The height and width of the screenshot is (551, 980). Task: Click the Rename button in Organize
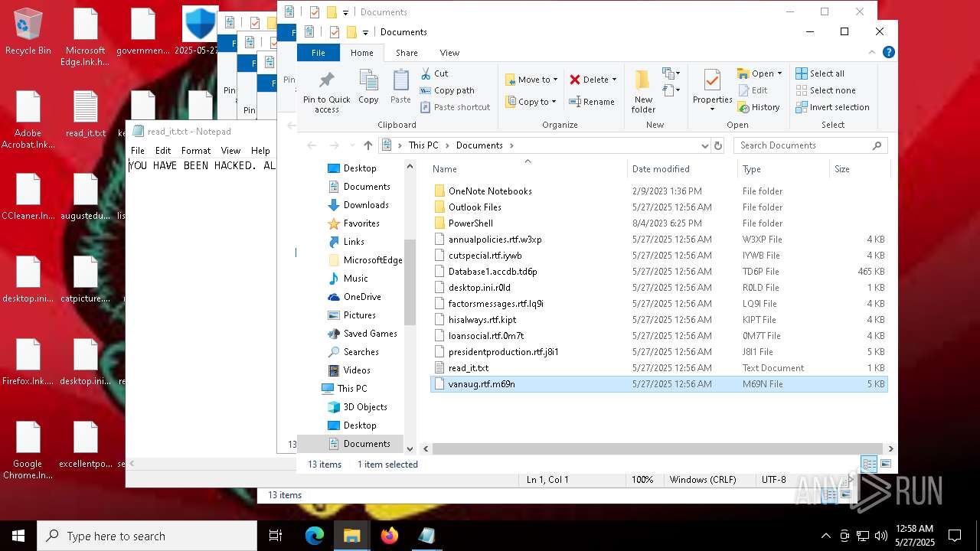592,102
